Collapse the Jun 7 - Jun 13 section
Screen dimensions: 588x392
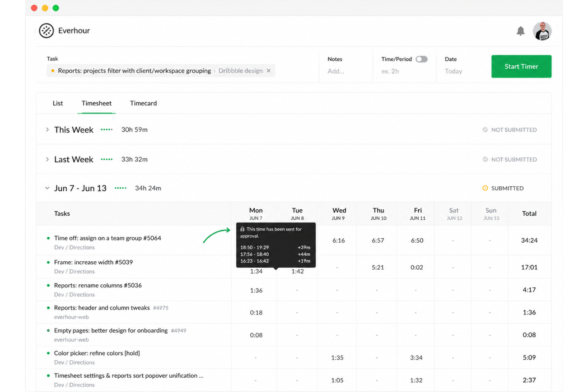pos(47,188)
